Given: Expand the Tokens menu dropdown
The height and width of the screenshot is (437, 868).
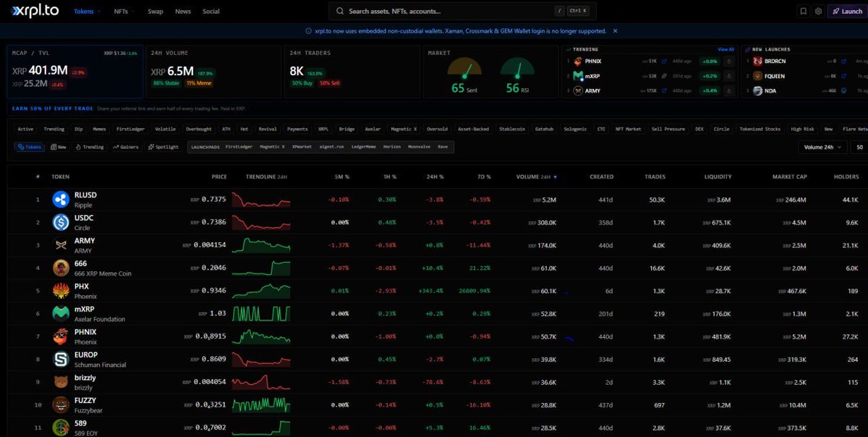Looking at the screenshot, I should coord(88,12).
